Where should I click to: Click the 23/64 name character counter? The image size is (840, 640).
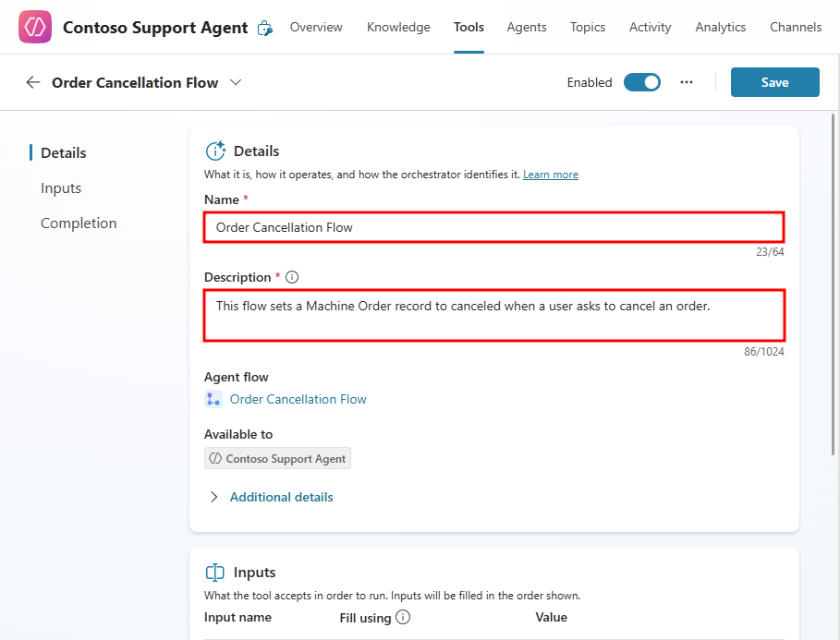coord(770,252)
